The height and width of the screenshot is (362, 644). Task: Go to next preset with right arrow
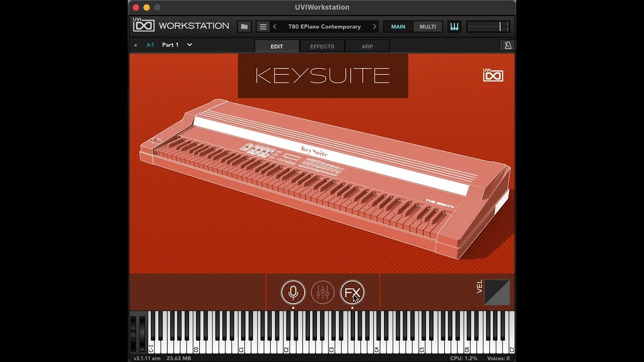point(374,27)
